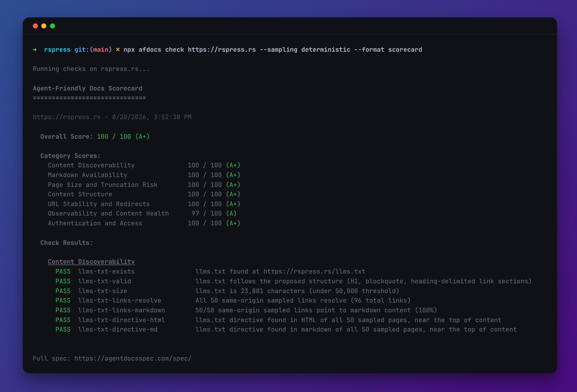Click the 'Overall Score:' label
Viewport: 577px width, 392px height.
click(x=67, y=137)
